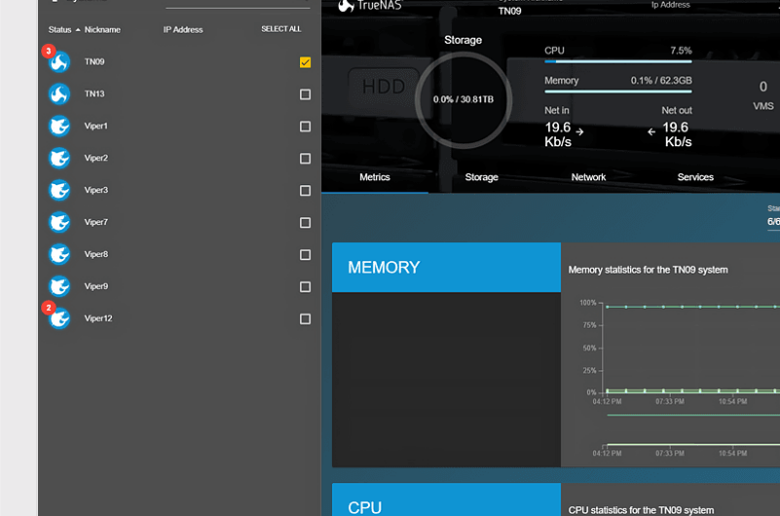The width and height of the screenshot is (780, 516).
Task: Open the red alert badge on TN09
Action: 48,51
